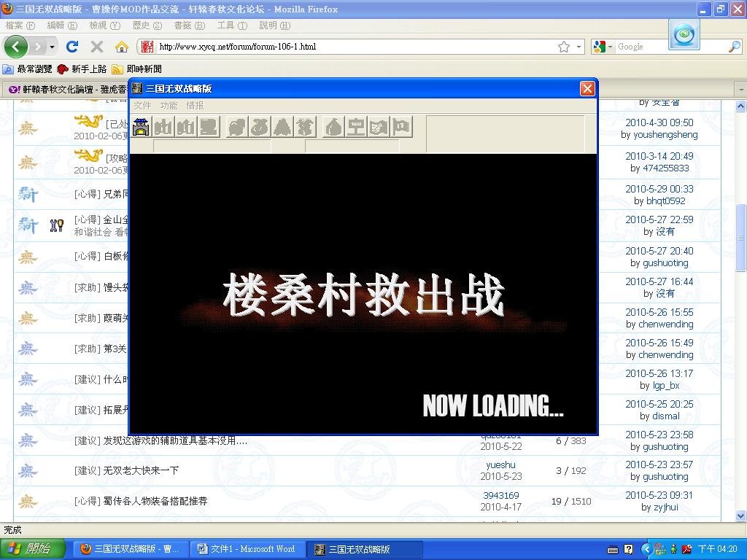This screenshot has width=747, height=560.
Task: Click the grayed flag icon in game toolbar
Action: coord(401,127)
